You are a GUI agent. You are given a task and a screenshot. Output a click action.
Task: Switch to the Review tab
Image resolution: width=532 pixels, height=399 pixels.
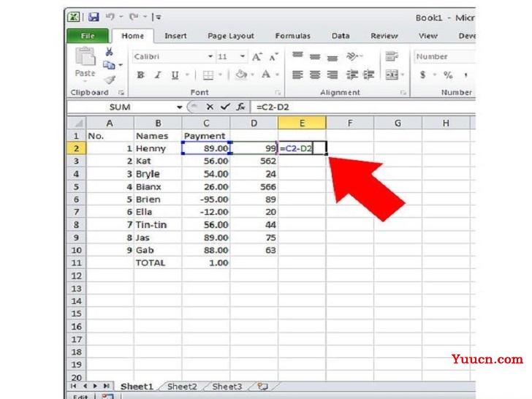(384, 36)
